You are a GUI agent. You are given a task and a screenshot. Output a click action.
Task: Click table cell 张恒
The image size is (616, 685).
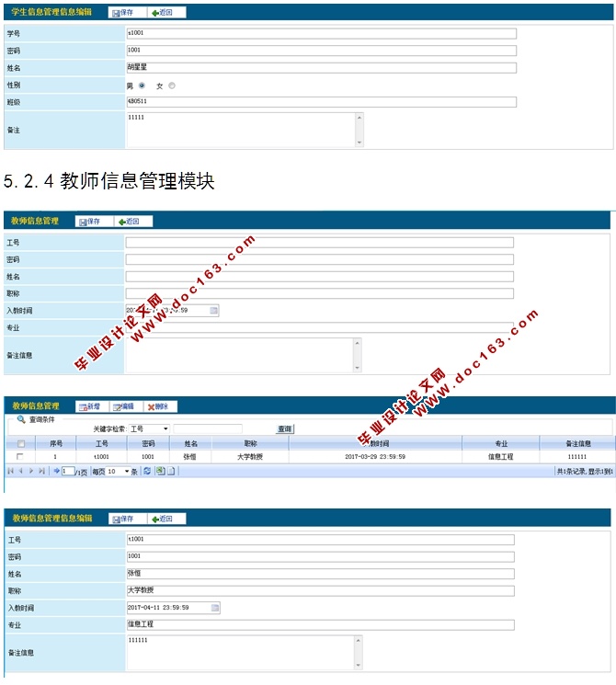click(x=189, y=457)
